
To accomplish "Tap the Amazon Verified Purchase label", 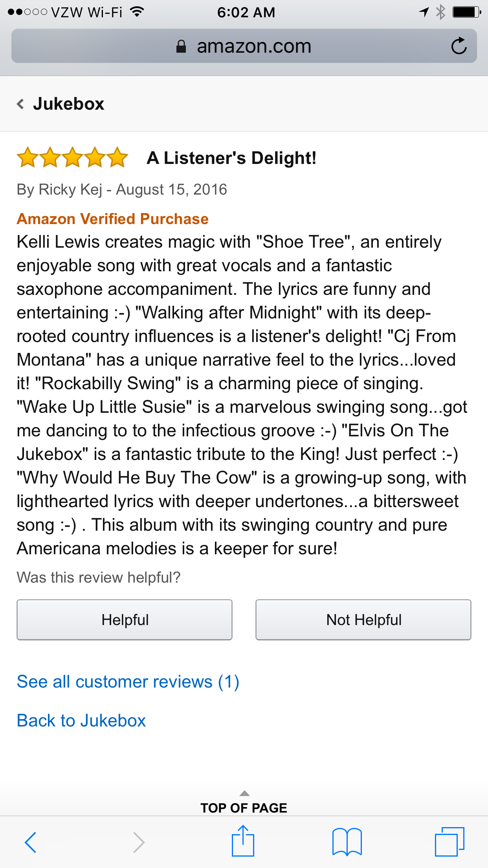I will 113,219.
